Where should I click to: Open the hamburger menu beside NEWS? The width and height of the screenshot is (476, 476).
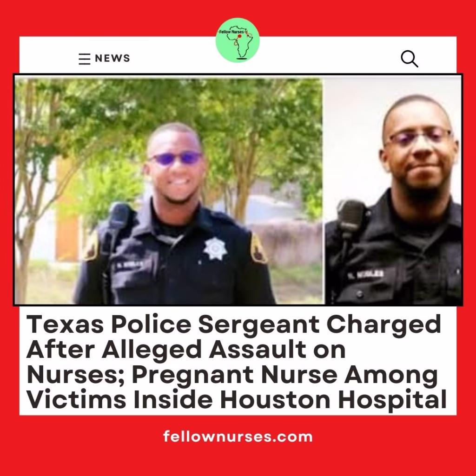tap(85, 59)
